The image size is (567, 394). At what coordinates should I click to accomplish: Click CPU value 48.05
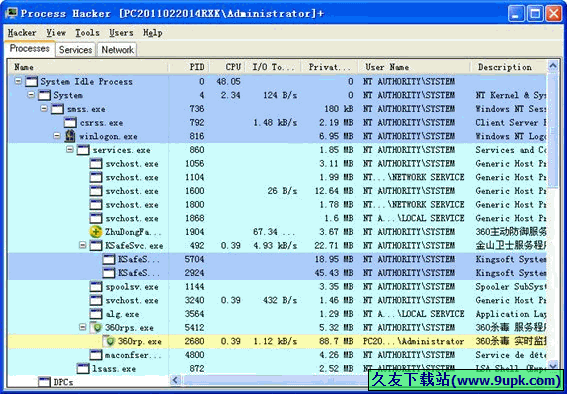pos(229,82)
